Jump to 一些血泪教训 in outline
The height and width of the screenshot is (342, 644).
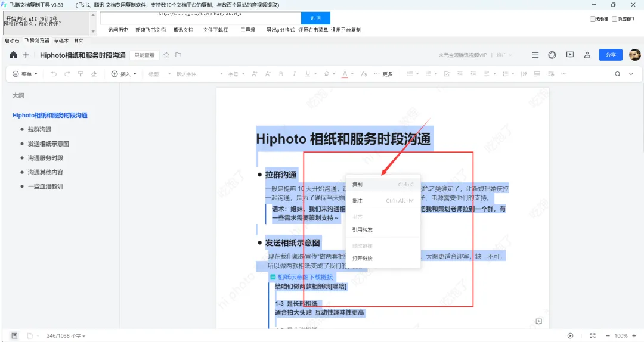pyautogui.click(x=45, y=186)
